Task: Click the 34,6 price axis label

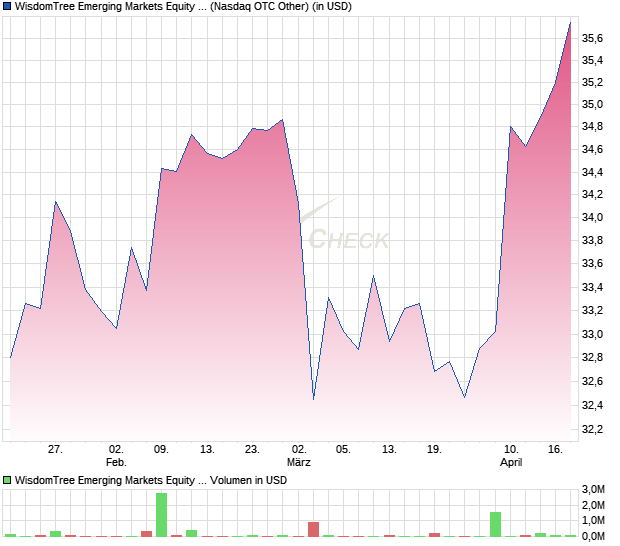Action: click(592, 149)
